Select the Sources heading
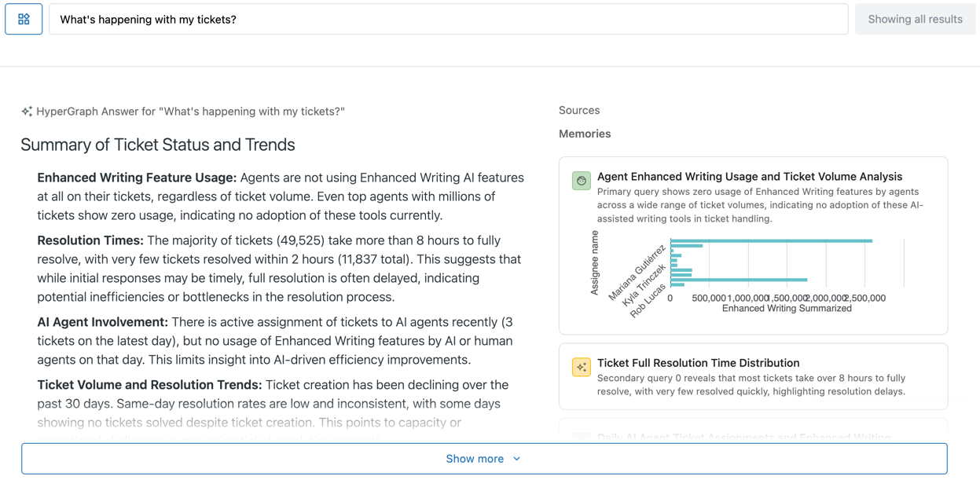The image size is (980, 480). (578, 111)
